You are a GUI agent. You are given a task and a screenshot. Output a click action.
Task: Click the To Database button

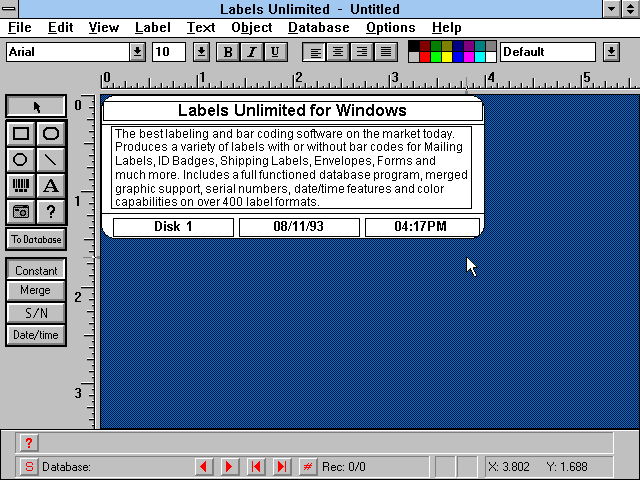36,239
